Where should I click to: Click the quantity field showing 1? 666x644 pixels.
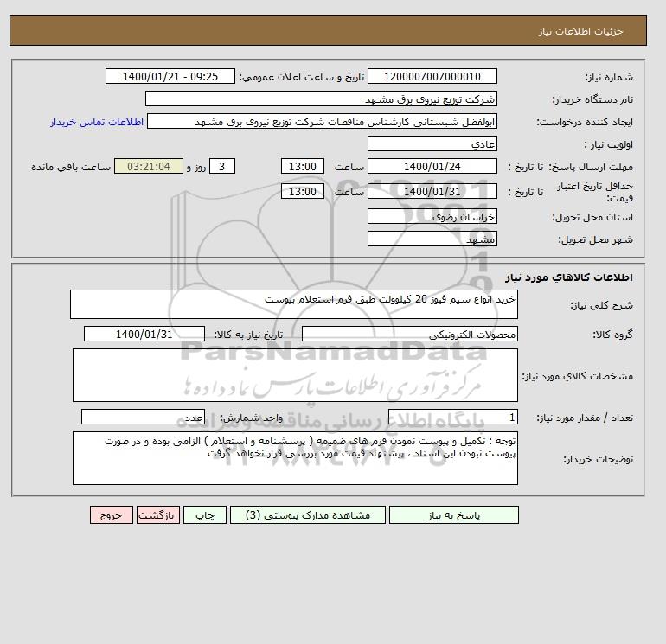452,417
